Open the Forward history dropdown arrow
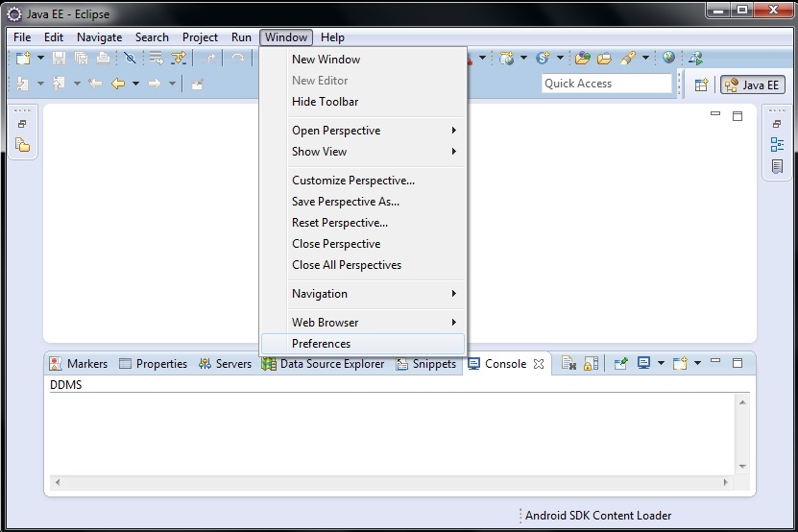 pyautogui.click(x=173, y=84)
